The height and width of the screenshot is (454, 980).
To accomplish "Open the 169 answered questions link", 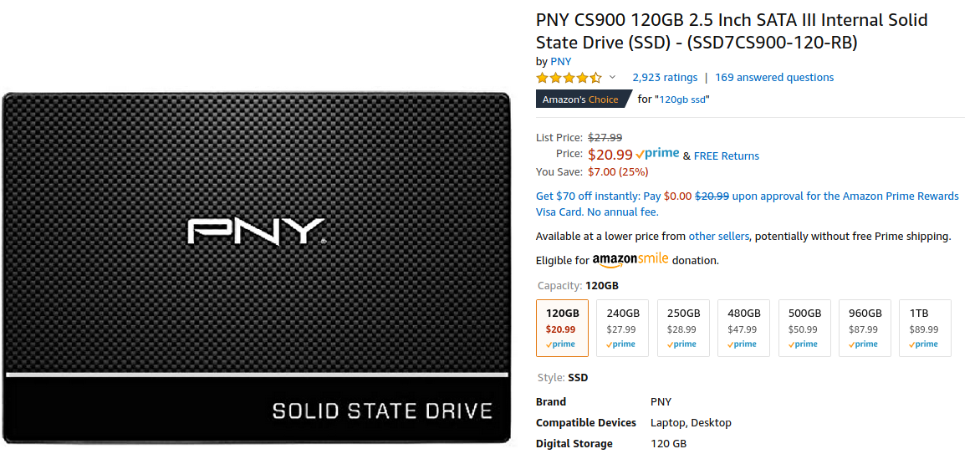I will tap(774, 78).
